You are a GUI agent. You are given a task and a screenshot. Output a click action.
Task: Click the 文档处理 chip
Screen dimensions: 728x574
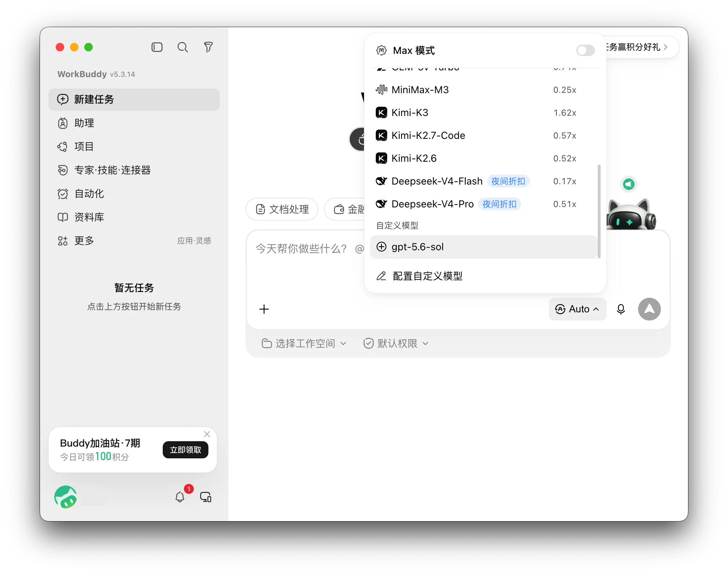point(282,209)
